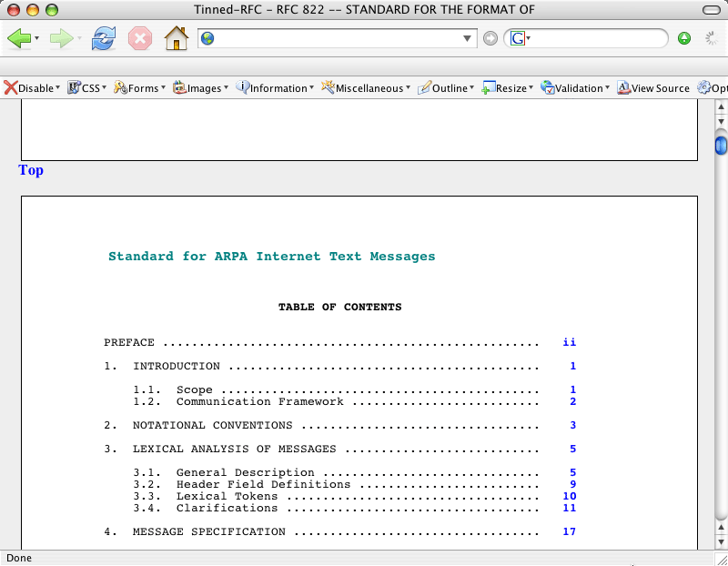Click the green up-arrow toolbar button
Screen dimensions: 728x566
(x=684, y=38)
